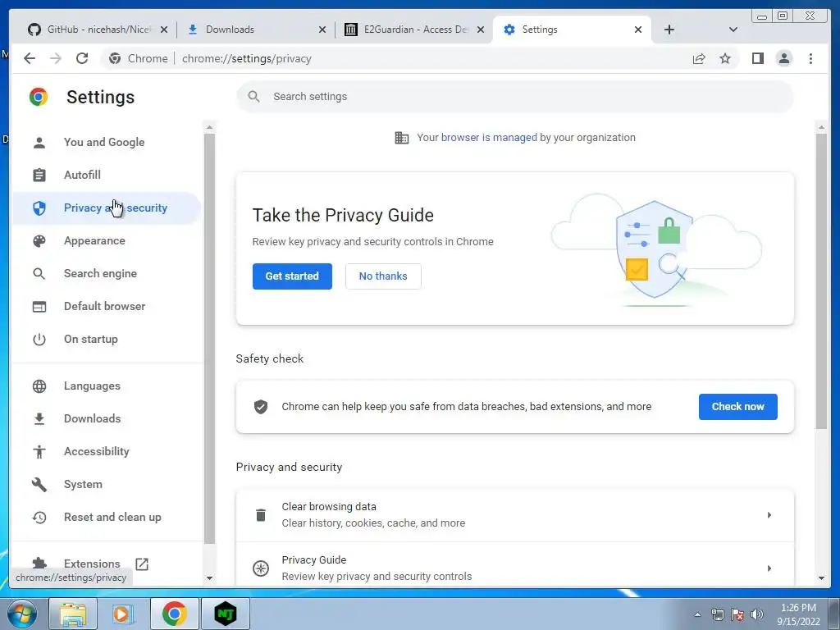840x630 pixels.
Task: Run Safety check with Check now
Action: tap(737, 407)
